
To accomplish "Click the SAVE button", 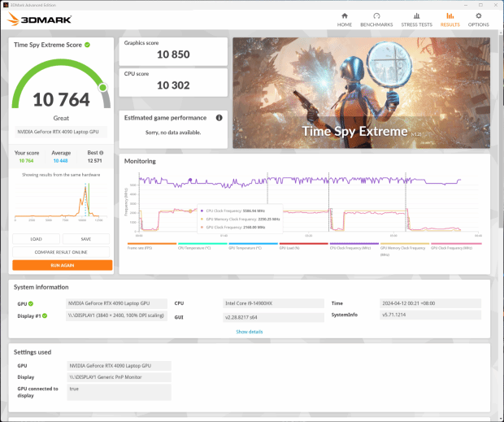I will (x=86, y=239).
